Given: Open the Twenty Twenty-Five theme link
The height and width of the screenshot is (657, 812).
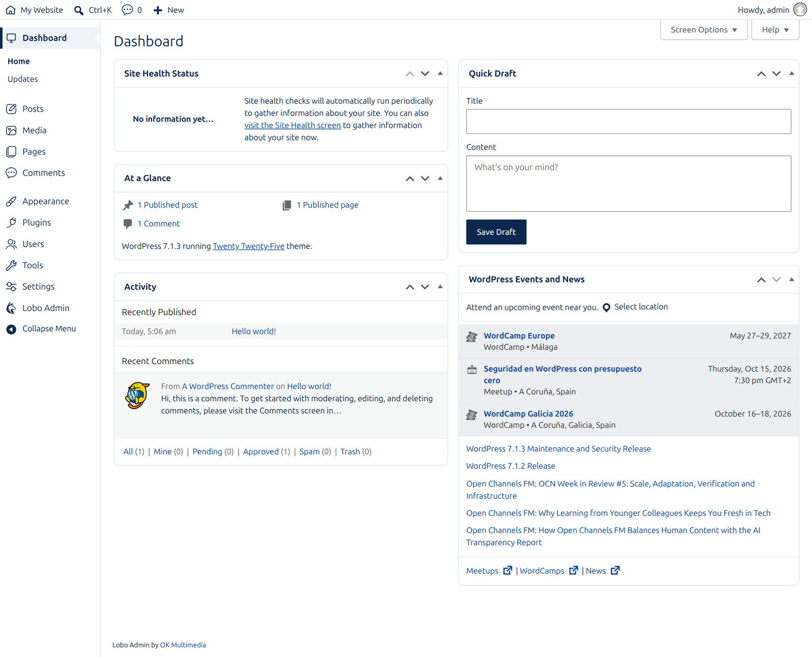Looking at the screenshot, I should click(x=249, y=246).
